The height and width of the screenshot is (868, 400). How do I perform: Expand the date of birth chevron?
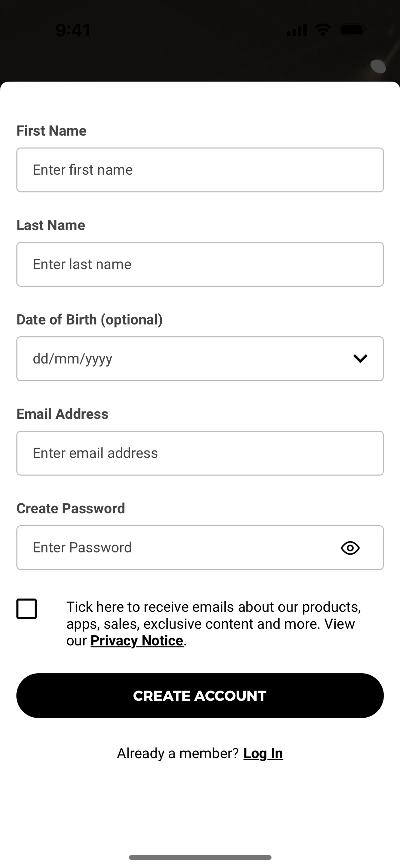pos(360,359)
